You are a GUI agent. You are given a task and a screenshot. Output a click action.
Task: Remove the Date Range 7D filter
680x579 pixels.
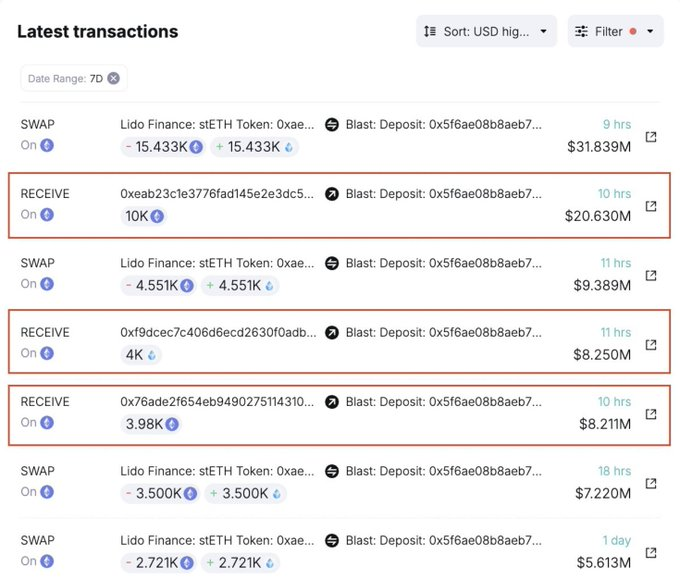pos(114,78)
